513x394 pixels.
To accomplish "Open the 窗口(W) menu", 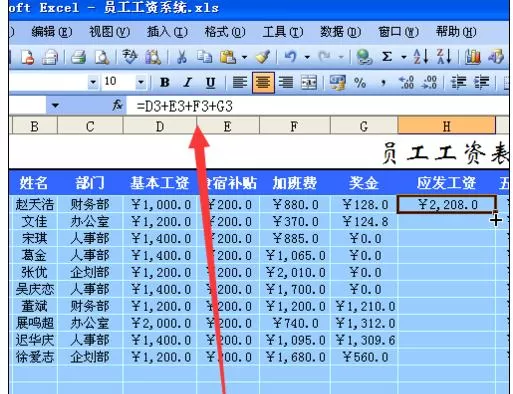I will [x=398, y=32].
